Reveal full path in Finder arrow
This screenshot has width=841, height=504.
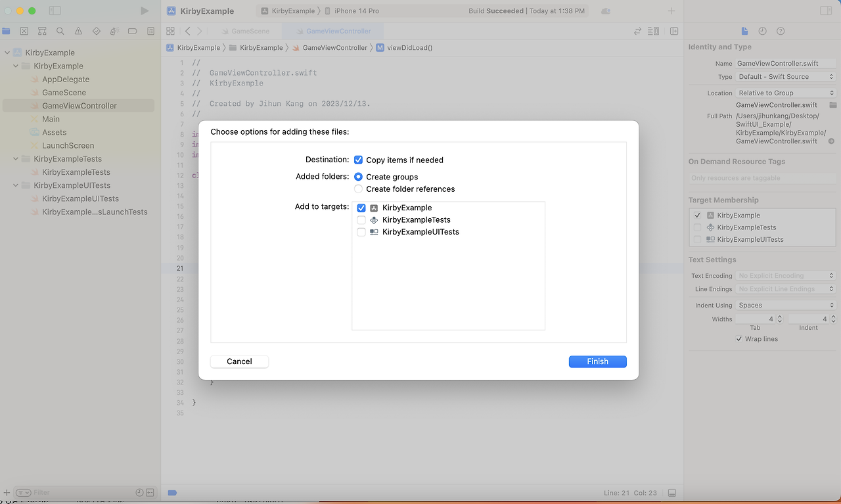831,141
